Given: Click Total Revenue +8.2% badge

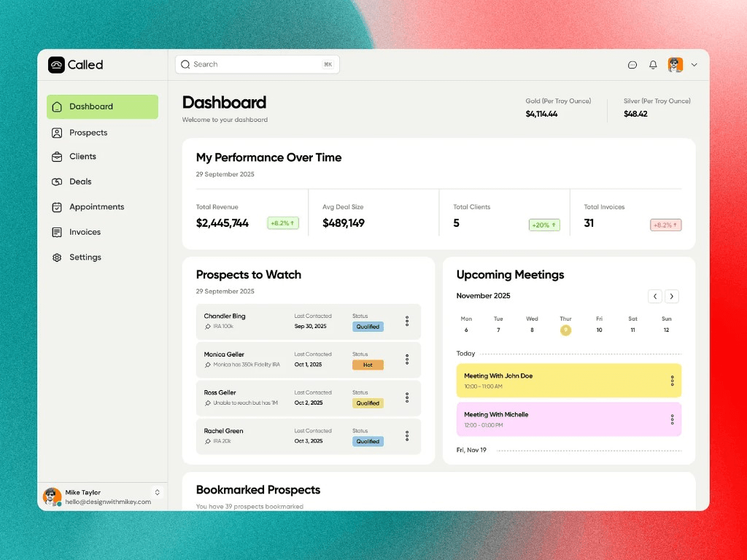Looking at the screenshot, I should [x=283, y=223].
